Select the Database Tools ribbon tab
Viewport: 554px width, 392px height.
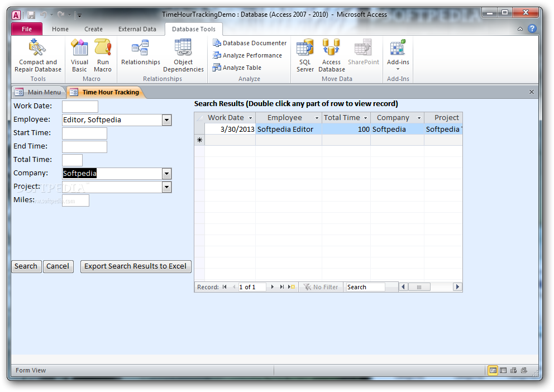194,29
